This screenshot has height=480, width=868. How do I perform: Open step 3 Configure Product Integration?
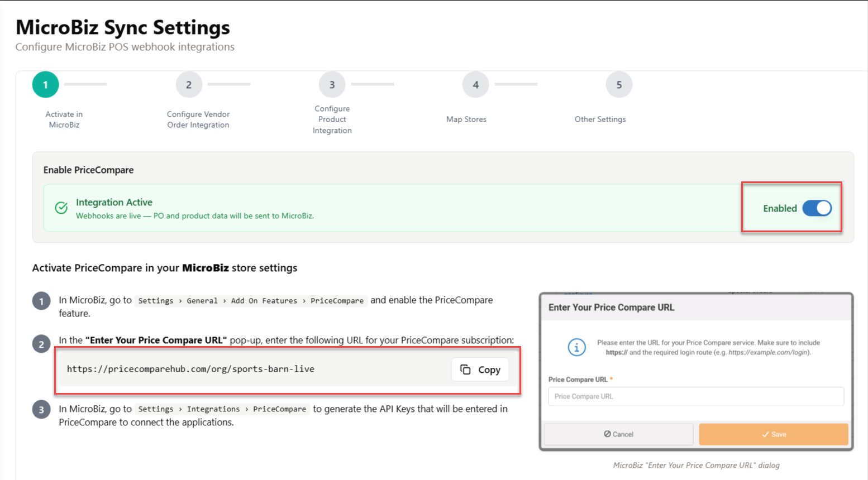pos(332,85)
